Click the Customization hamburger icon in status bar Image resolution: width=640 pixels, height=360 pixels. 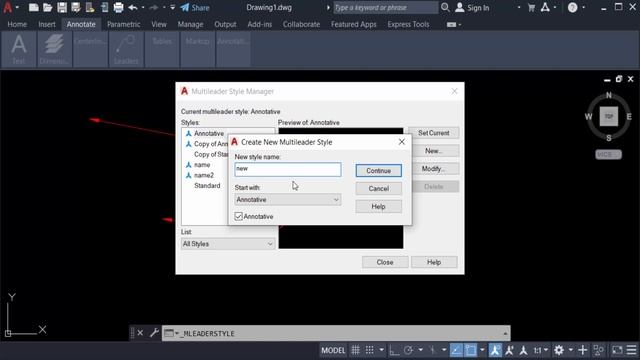coord(631,350)
